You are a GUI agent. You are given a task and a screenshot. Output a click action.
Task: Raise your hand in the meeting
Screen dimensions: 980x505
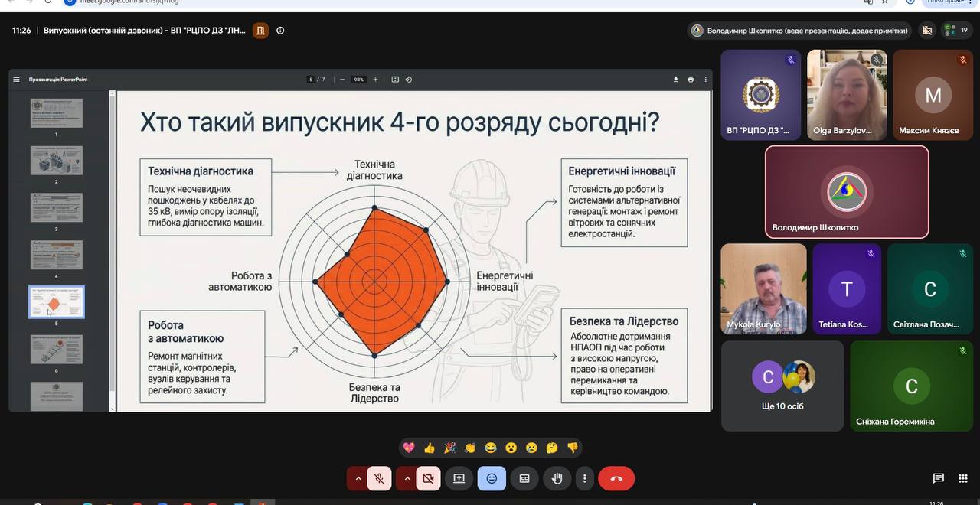[557, 478]
